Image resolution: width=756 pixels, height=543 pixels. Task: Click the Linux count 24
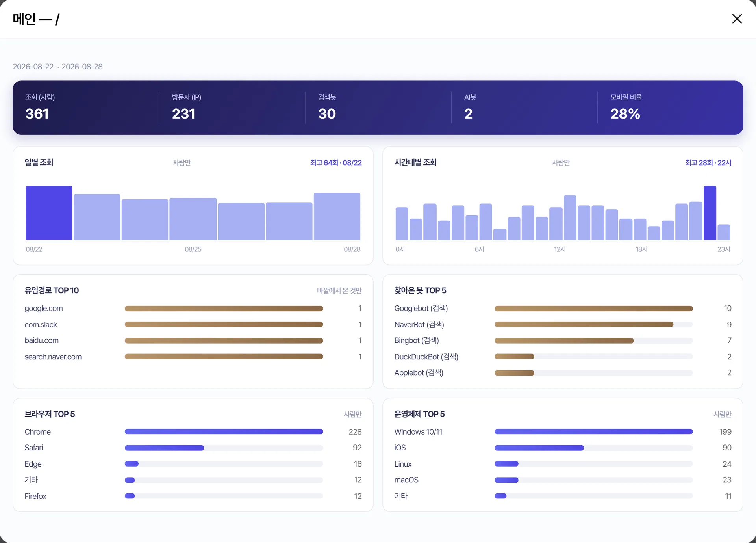[727, 464]
